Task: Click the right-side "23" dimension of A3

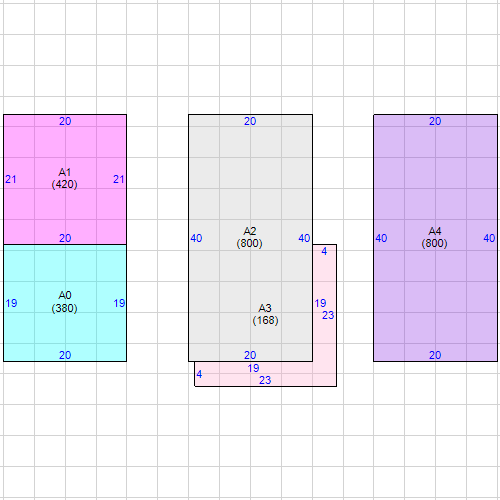Action: tap(328, 315)
